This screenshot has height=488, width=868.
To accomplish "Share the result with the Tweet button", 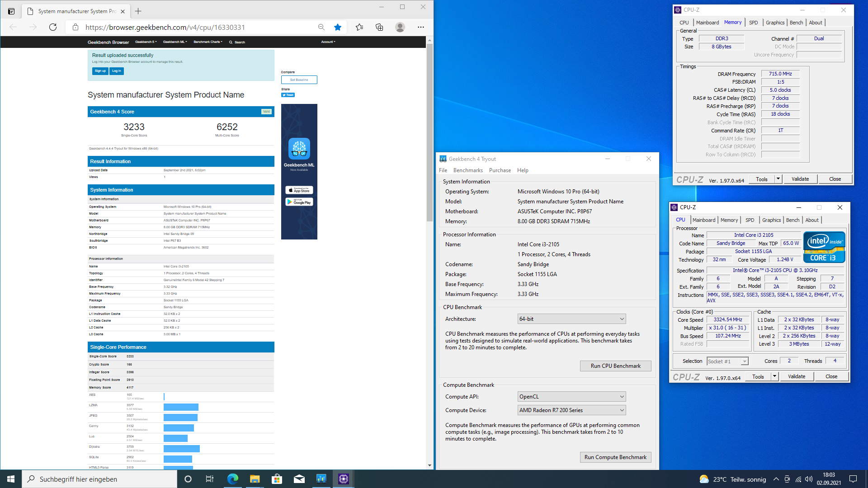I will tap(288, 95).
